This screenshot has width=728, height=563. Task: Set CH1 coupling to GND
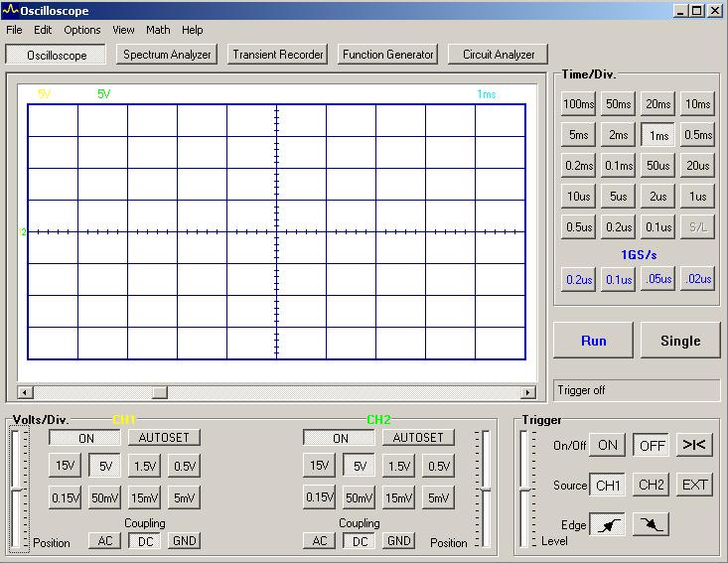point(185,541)
